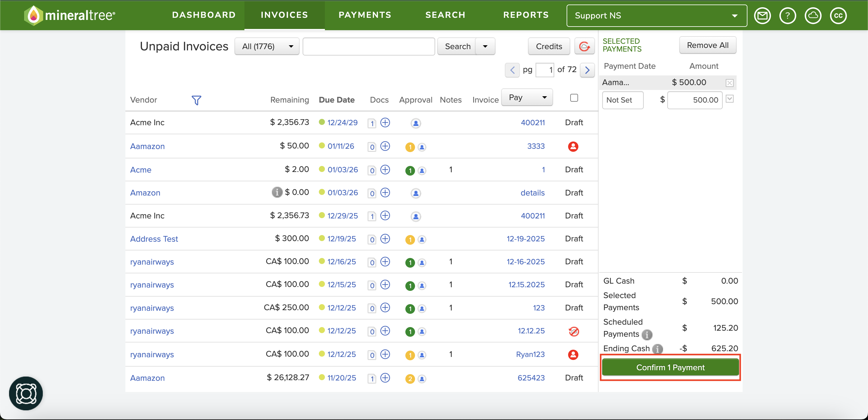Screen dimensions: 868x420
Task: Switch to the Payments tab
Action: (x=365, y=15)
